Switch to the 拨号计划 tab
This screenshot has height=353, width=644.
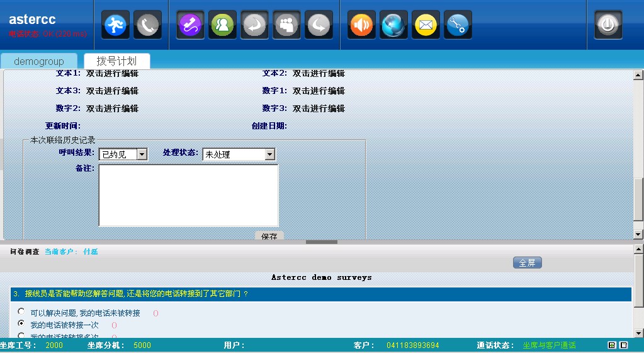116,61
